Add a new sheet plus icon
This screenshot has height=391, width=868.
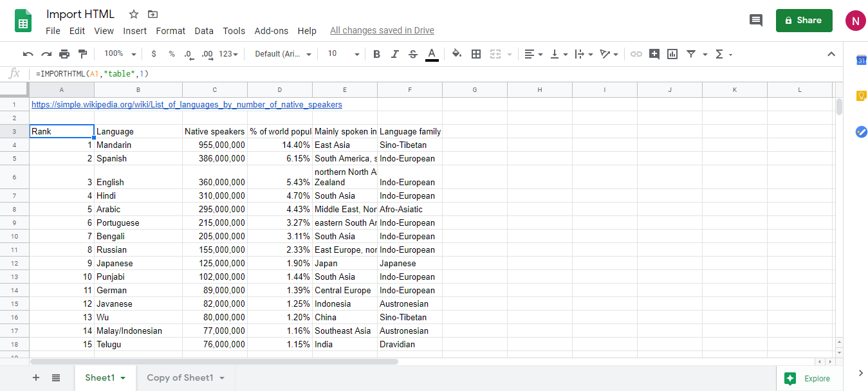click(36, 377)
